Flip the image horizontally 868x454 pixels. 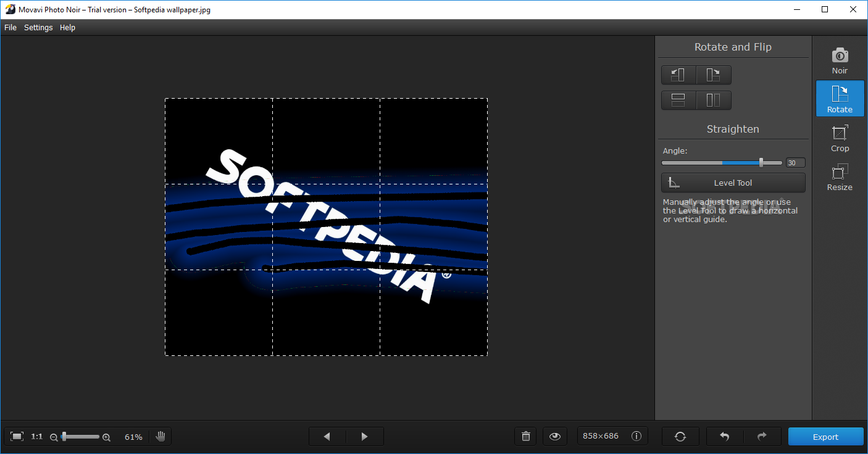point(714,100)
